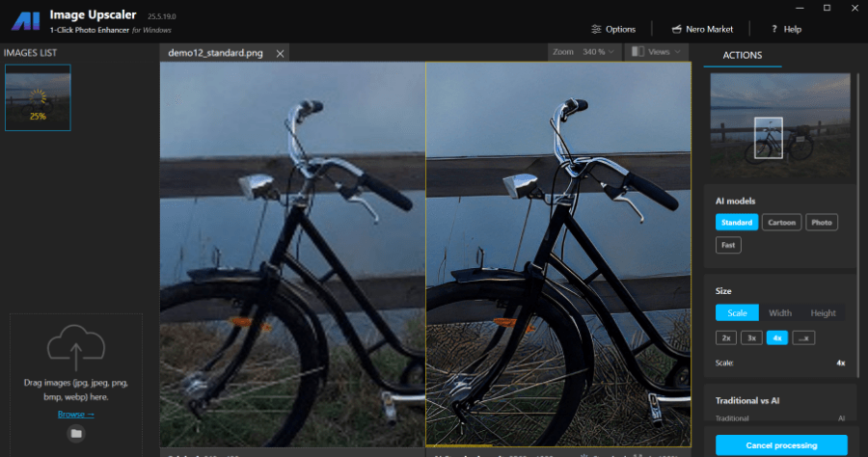Click the Scale 4x value

click(x=840, y=363)
